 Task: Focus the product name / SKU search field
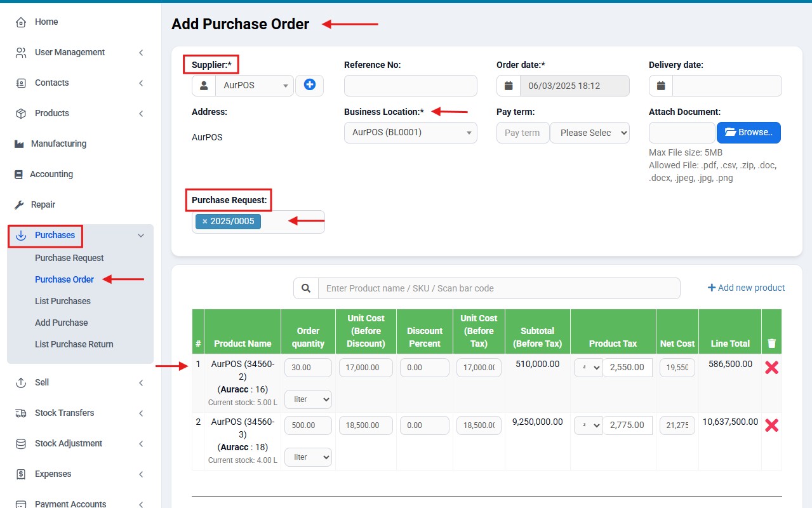499,288
